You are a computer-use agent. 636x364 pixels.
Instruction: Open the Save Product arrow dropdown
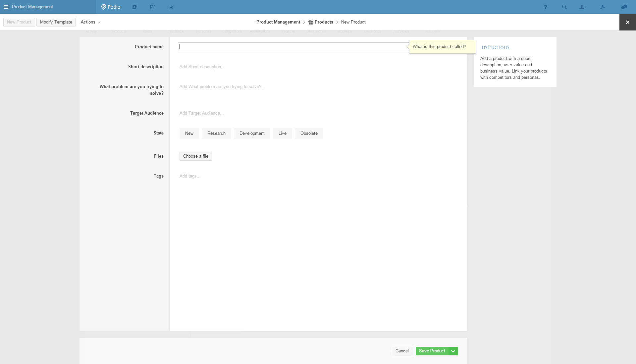pyautogui.click(x=453, y=351)
